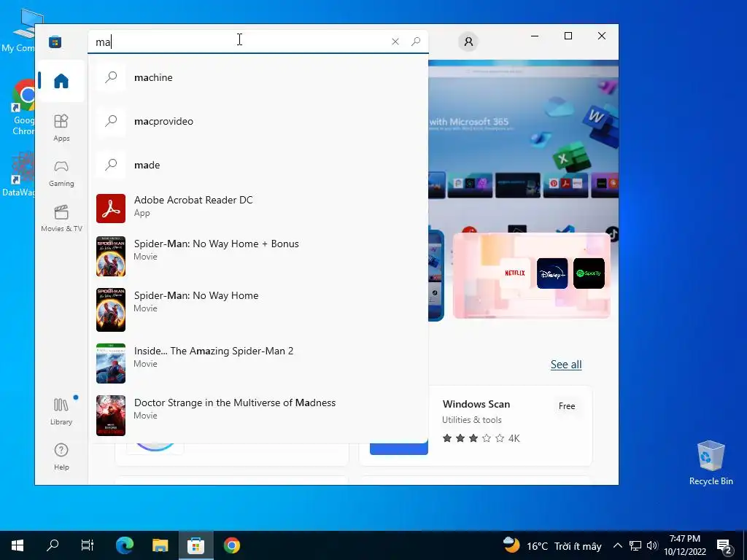Open Spider-Man: No Way Home + Bonus
The image size is (747, 560).
tap(258, 256)
